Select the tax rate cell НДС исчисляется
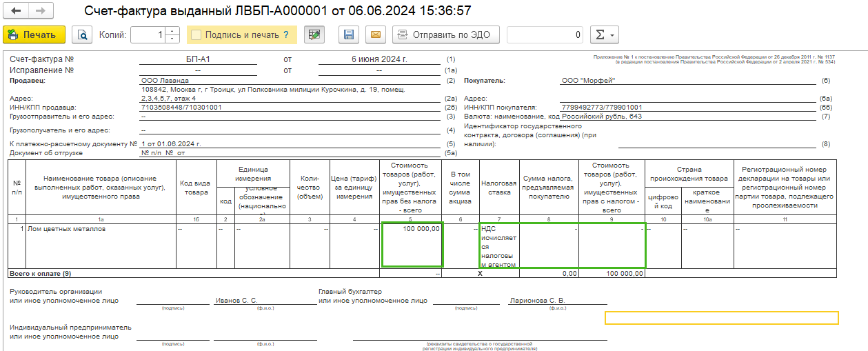Image resolution: width=868 pixels, height=351 pixels. [x=500, y=245]
